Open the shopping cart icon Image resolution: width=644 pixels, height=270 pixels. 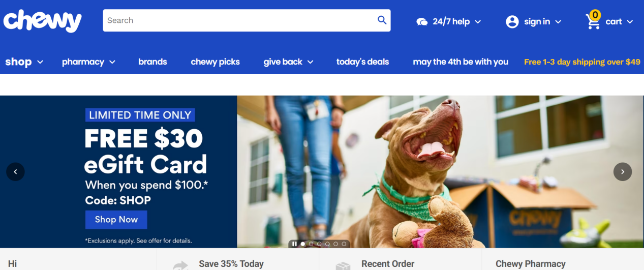[593, 20]
